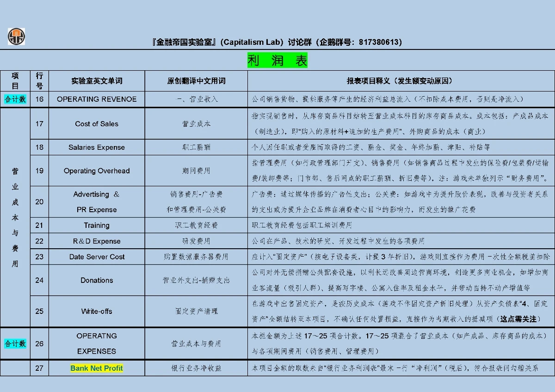Click the Date Server Cost cell
Screen dimensions: 555x392
pos(97,257)
